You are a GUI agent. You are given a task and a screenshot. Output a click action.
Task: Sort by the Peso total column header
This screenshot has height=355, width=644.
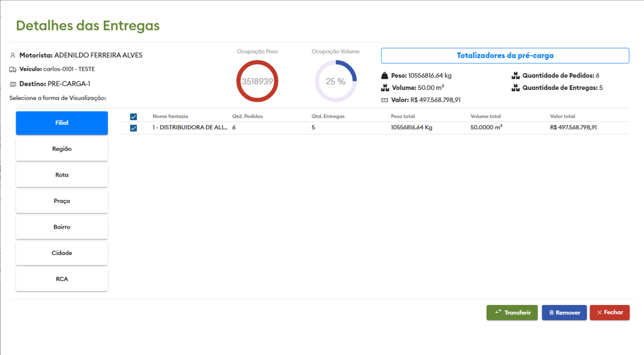[402, 117]
